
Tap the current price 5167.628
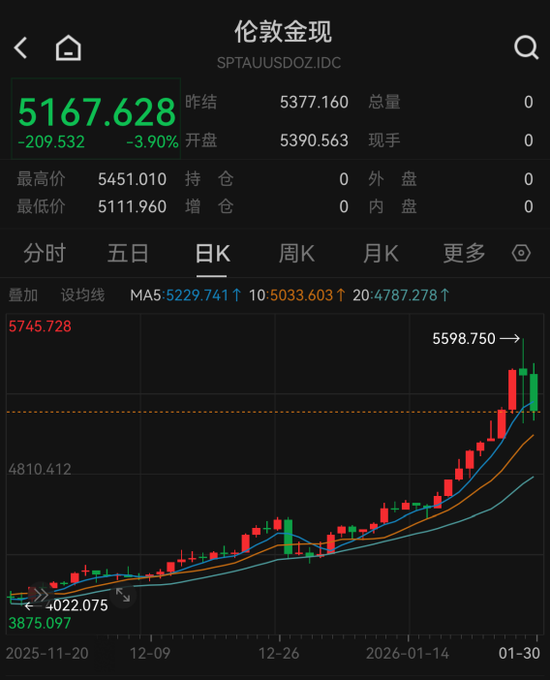click(96, 112)
